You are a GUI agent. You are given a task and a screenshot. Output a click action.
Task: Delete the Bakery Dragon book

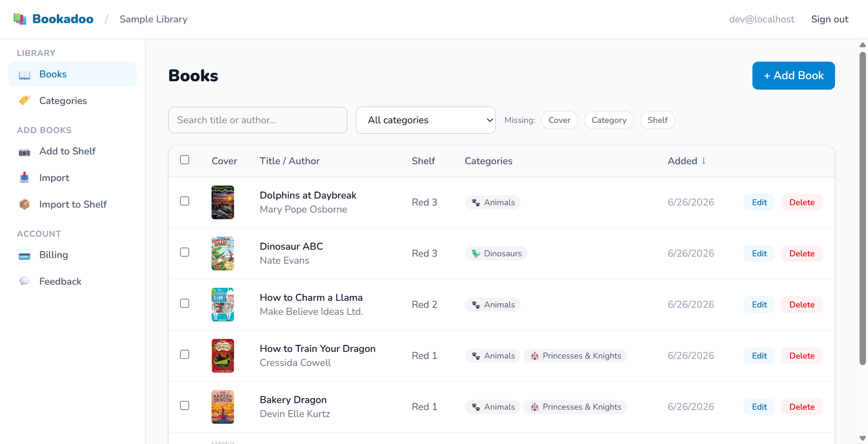coord(802,407)
